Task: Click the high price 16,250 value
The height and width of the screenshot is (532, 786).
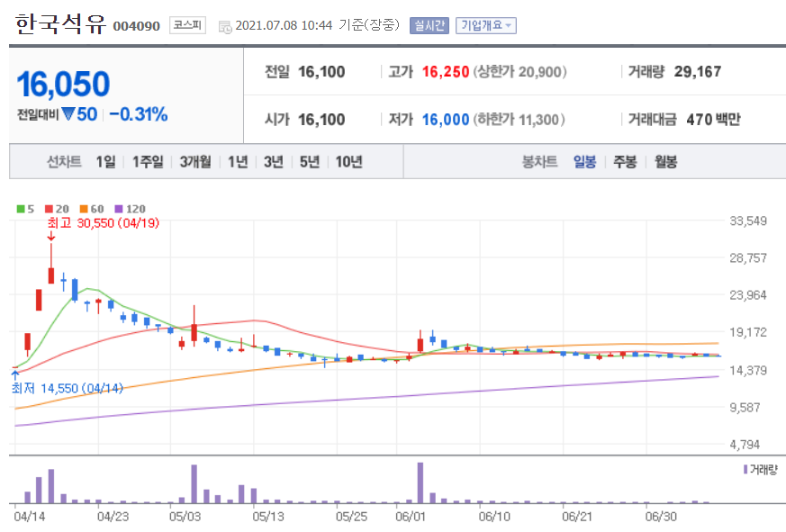Action: (445, 72)
